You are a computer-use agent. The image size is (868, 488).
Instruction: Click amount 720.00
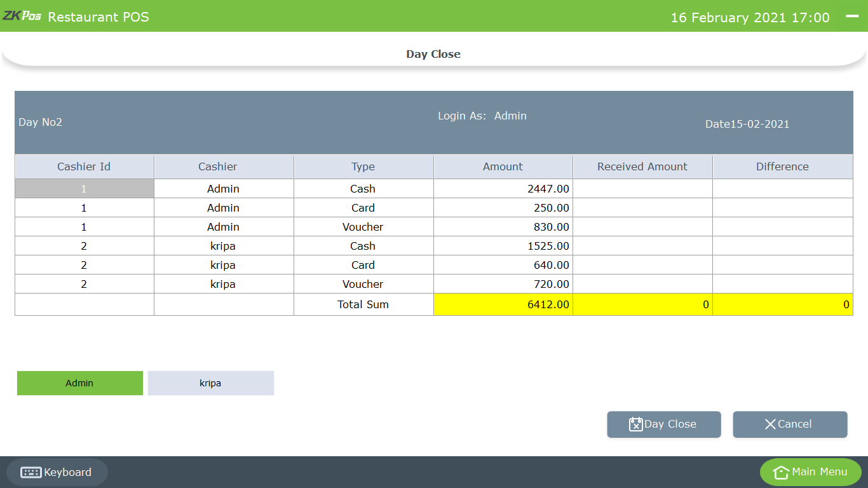[x=552, y=284]
